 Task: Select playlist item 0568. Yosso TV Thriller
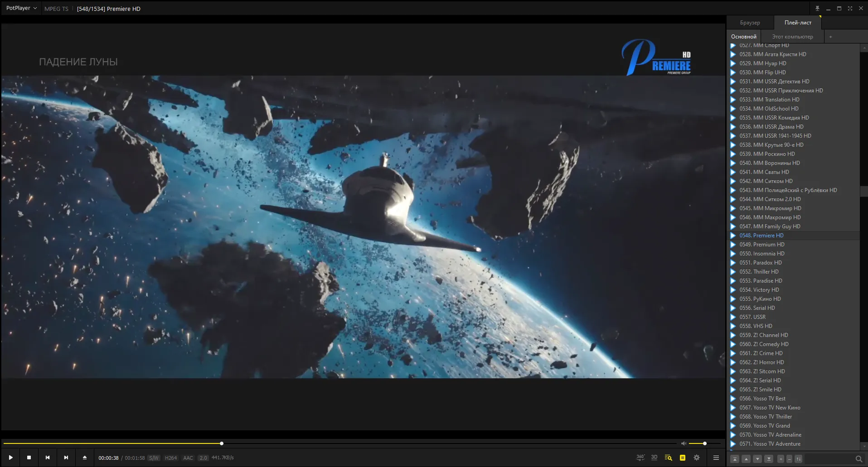point(793,417)
